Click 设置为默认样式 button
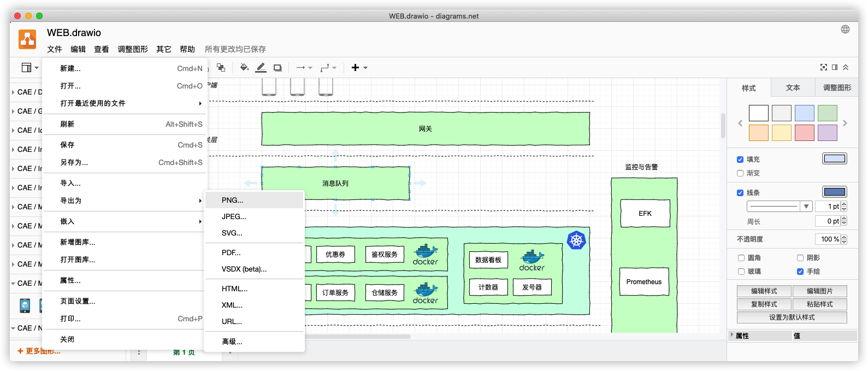This screenshot has width=868, height=371. tap(792, 317)
